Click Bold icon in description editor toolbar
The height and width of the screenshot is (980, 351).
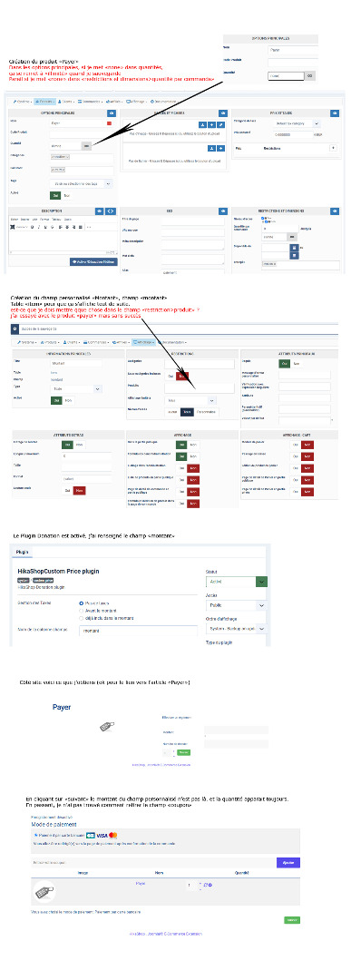coord(33,227)
